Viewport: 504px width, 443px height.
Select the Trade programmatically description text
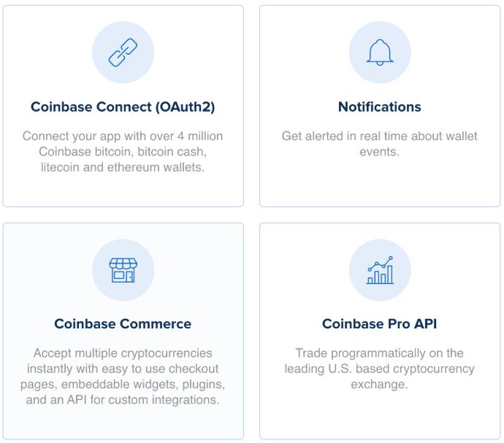pos(380,369)
